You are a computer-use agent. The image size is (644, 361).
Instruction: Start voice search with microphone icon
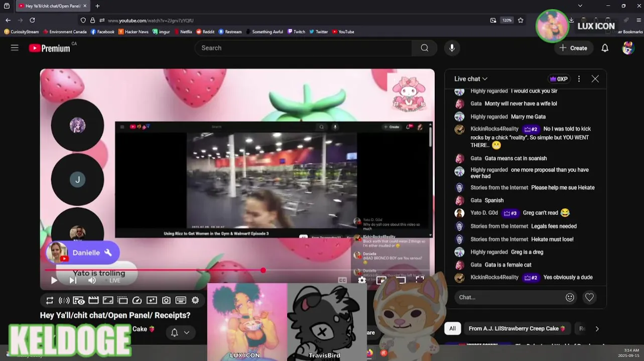pos(452,48)
